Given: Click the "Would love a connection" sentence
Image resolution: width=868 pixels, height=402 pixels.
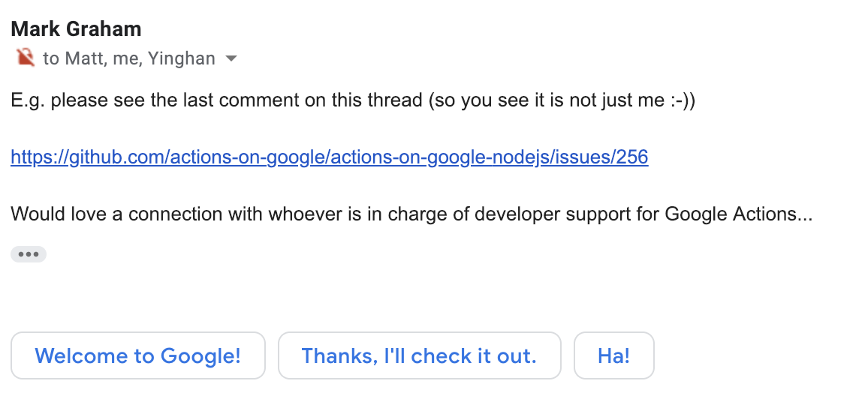Looking at the screenshot, I should [411, 214].
